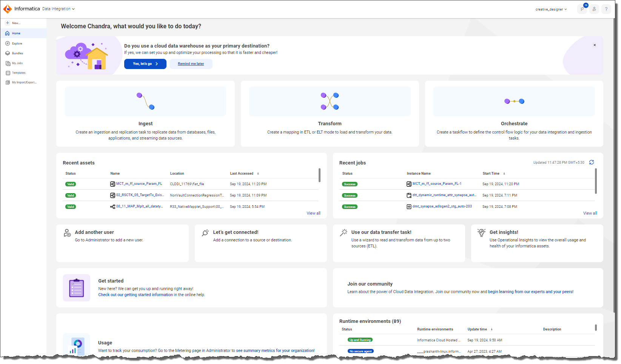Select the Orchestrate card illustration
Screen dimensions: 621x364
tap(514, 101)
